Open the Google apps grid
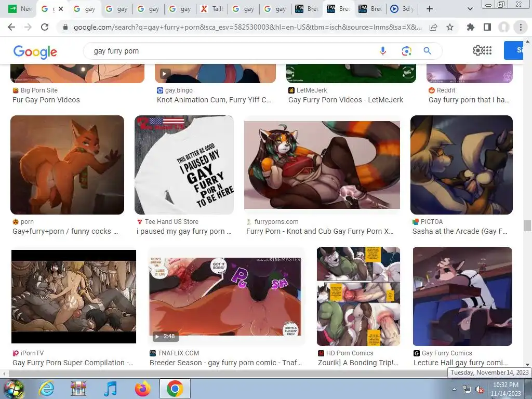The width and height of the screenshot is (532, 399). 487,50
